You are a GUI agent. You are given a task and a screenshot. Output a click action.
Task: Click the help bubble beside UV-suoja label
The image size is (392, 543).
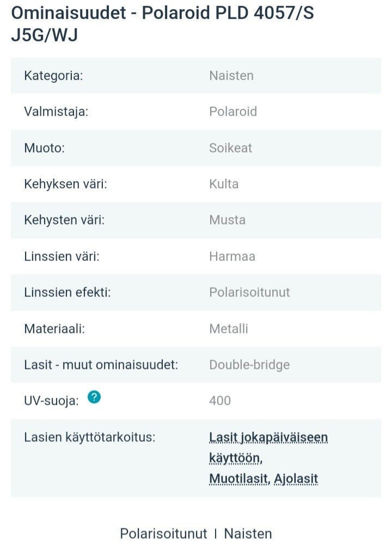pos(94,397)
